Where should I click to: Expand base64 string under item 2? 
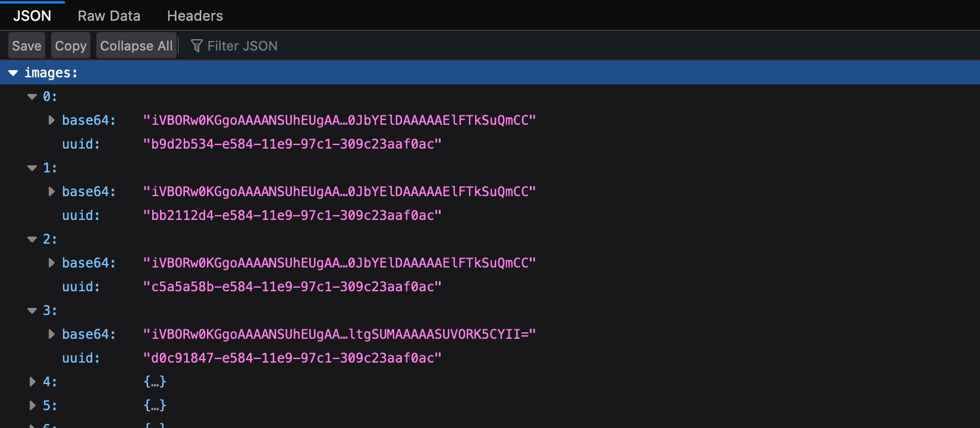pos(52,263)
